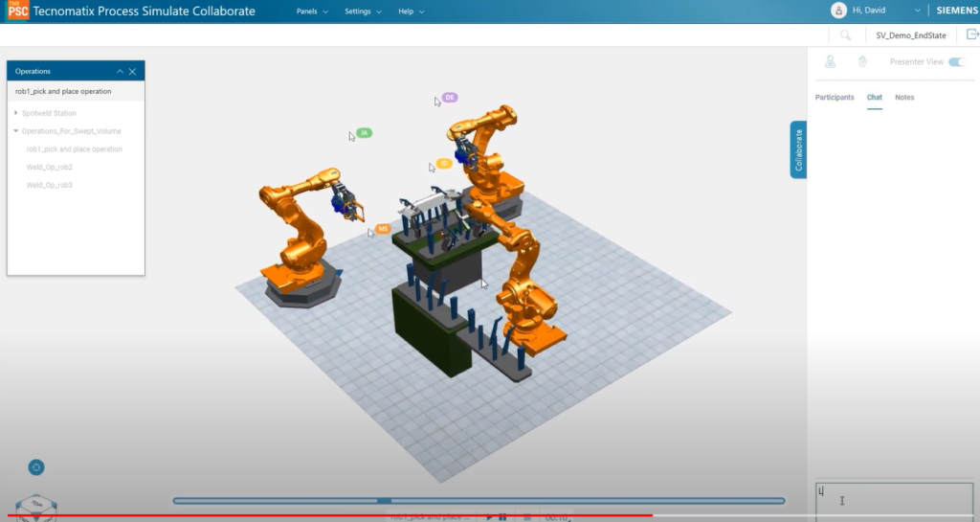980x522 pixels.
Task: Open the Help menu
Action: [x=412, y=11]
